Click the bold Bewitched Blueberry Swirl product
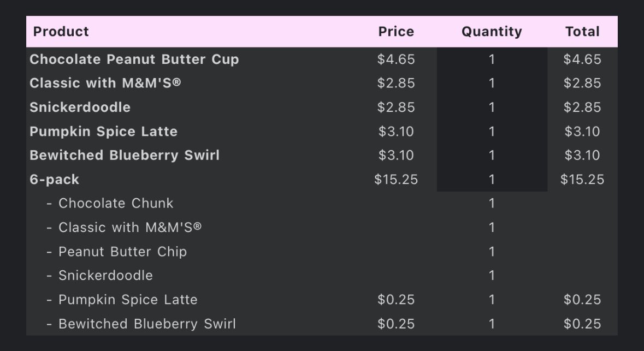Viewport: 644px width, 351px height. (125, 156)
